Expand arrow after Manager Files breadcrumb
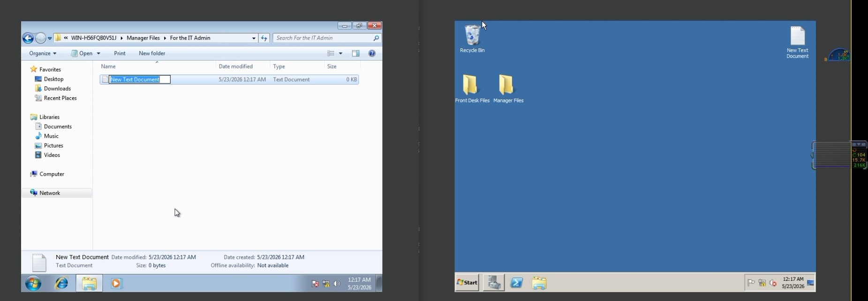The width and height of the screenshot is (868, 301). (165, 38)
